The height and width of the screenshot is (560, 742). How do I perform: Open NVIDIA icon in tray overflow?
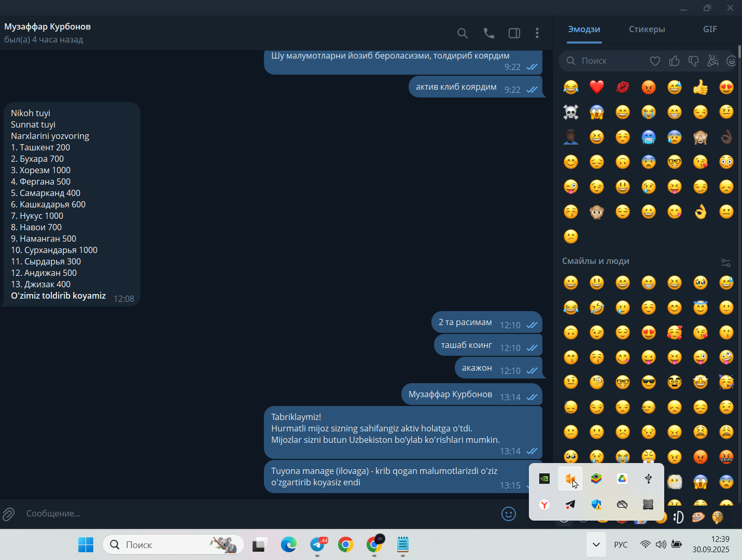click(x=544, y=479)
